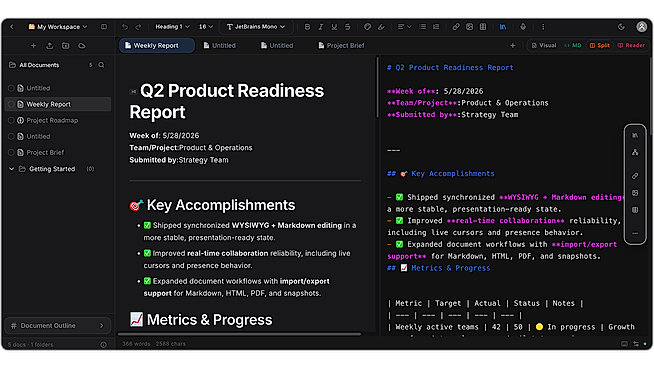Switch to the first Untitled tab

click(x=220, y=45)
